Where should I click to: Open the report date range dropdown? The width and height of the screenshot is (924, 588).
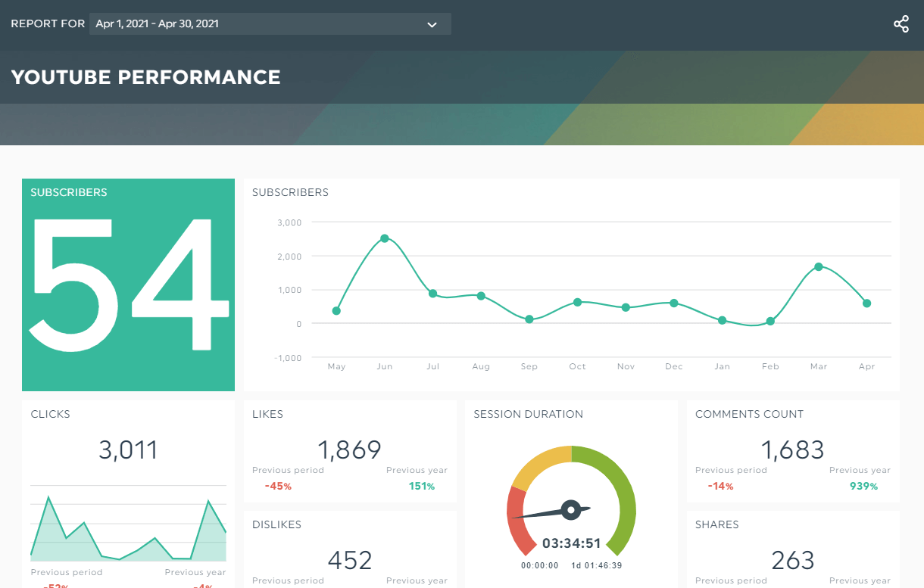click(x=270, y=23)
